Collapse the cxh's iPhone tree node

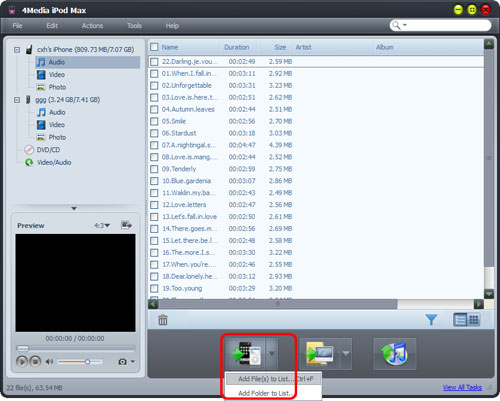pyautogui.click(x=17, y=50)
